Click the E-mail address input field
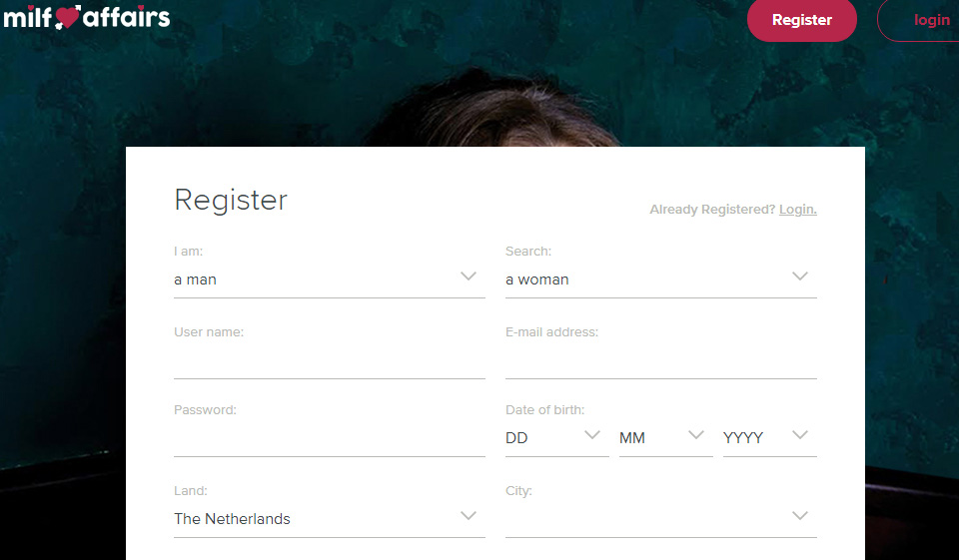Image resolution: width=959 pixels, height=560 pixels. pyautogui.click(x=660, y=361)
